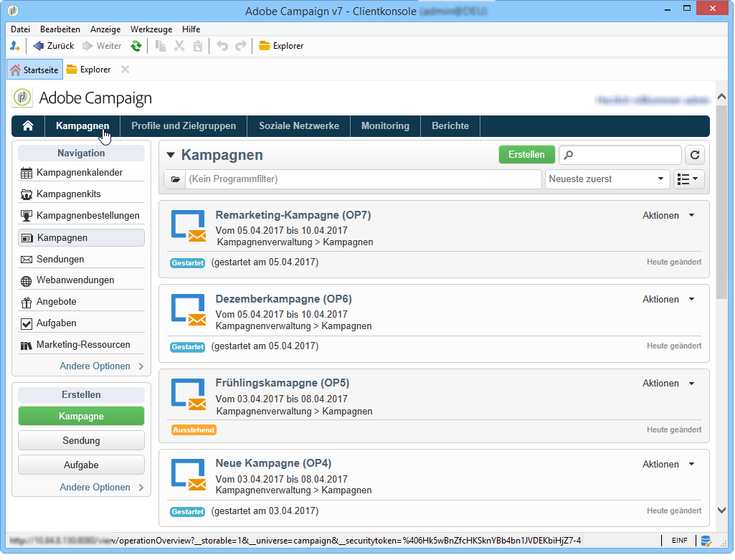Go back with the Zurück arrow

click(x=54, y=46)
